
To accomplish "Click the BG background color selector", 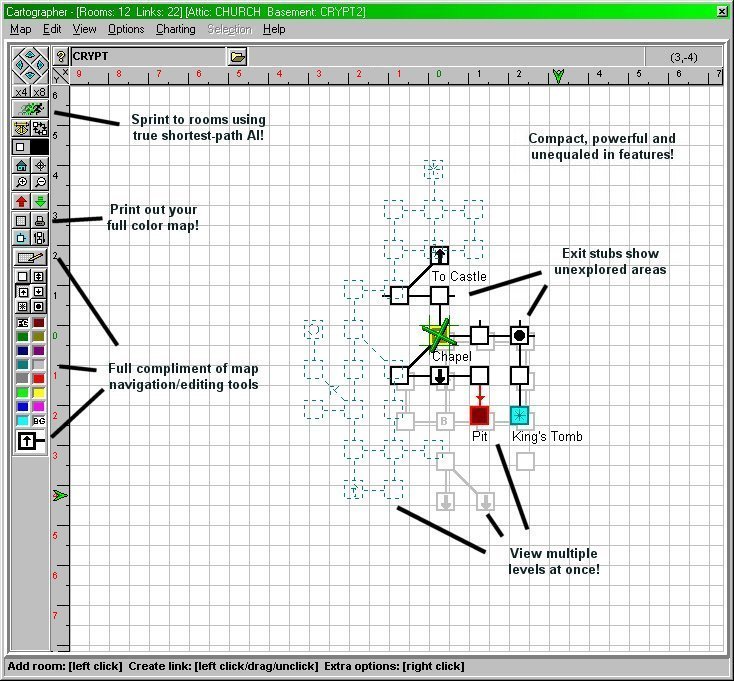I will pos(39,421).
